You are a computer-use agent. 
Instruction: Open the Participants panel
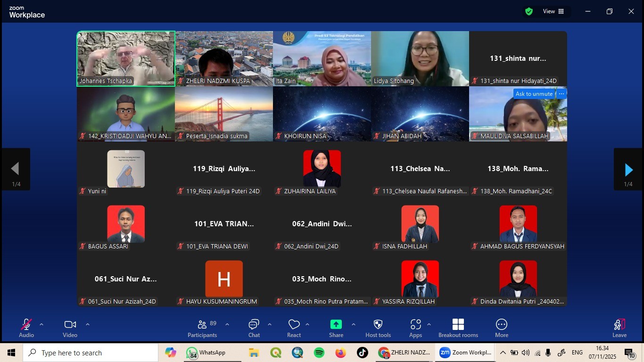(202, 328)
